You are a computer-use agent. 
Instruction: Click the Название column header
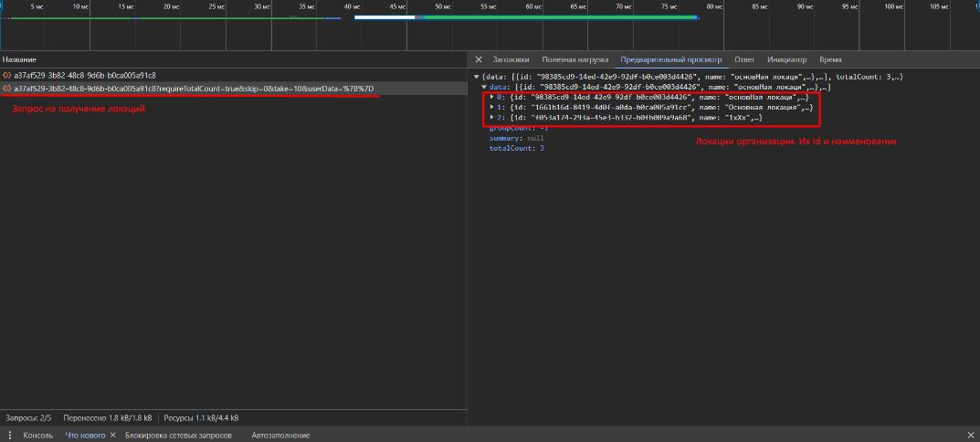(x=19, y=59)
